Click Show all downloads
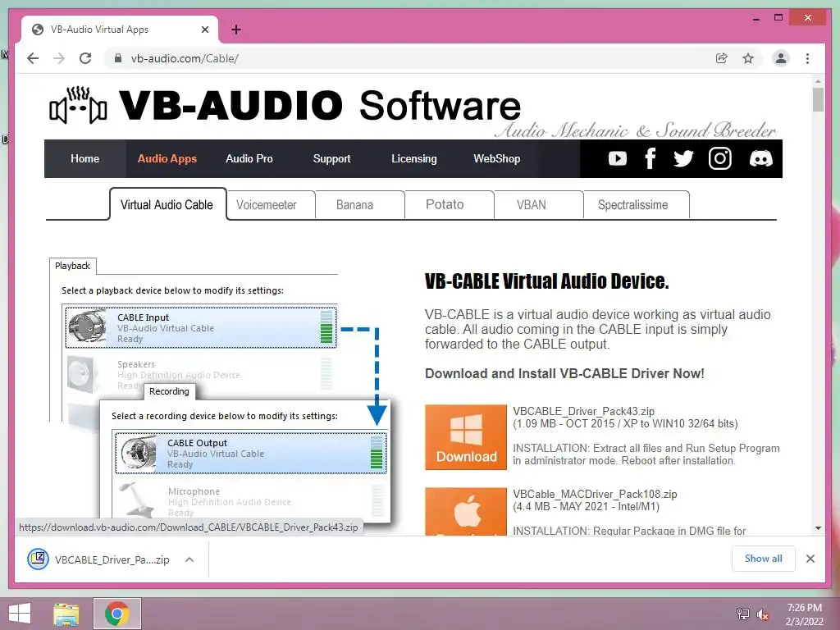The image size is (840, 630). click(764, 559)
